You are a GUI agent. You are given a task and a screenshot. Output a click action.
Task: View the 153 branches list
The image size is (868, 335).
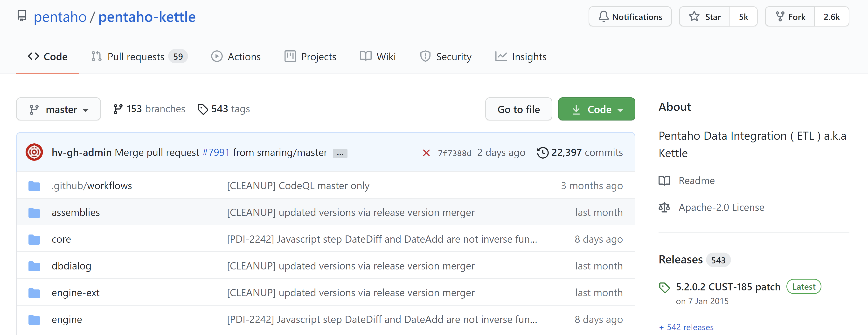point(149,109)
